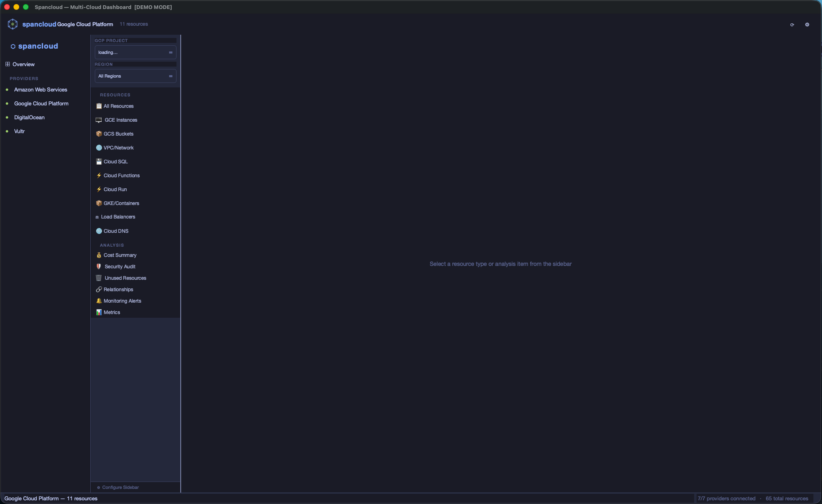Click the Metrics bar chart icon

point(99,312)
